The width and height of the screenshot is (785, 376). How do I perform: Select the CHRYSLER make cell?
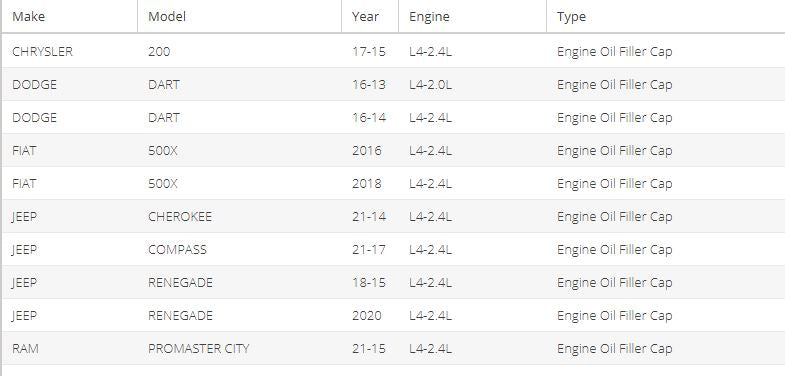43,51
